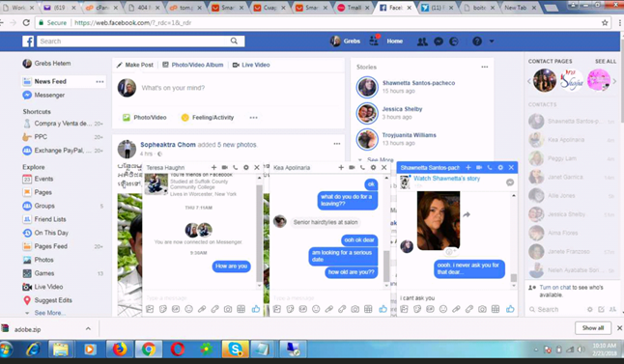Open Photo/Video Album tab
This screenshot has width=624, height=364.
coord(193,65)
